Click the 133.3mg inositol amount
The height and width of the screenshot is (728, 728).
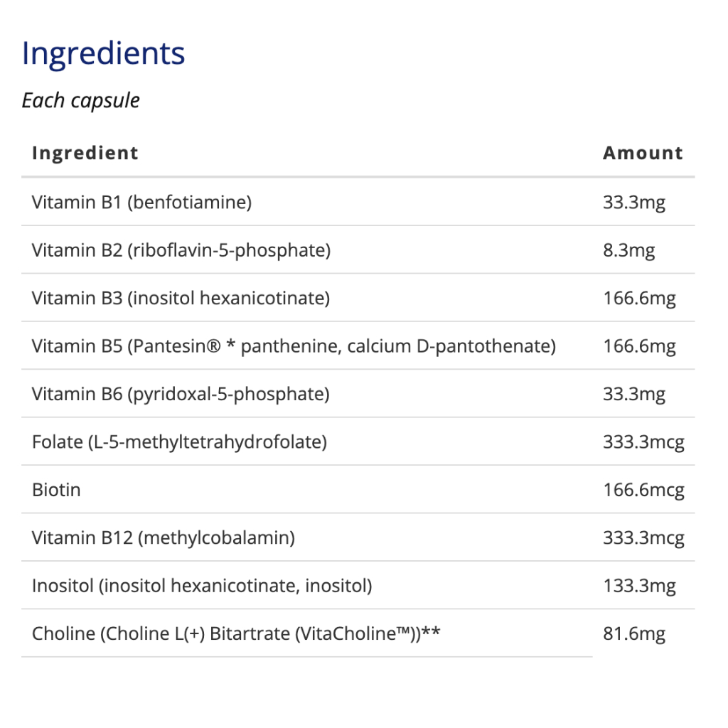point(639,586)
